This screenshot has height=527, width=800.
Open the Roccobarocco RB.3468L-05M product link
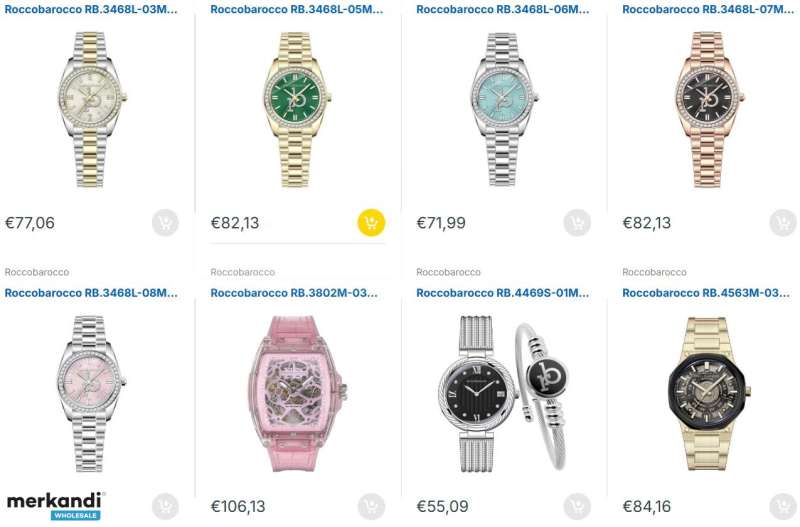(x=297, y=9)
